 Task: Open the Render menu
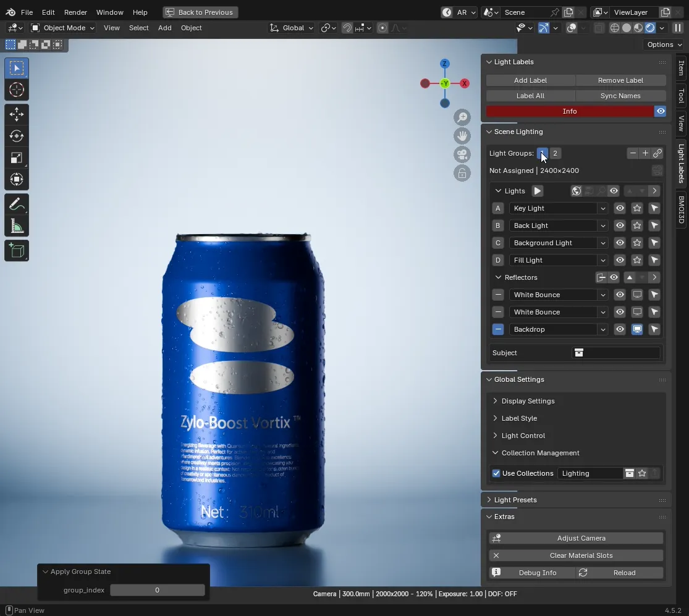pyautogui.click(x=75, y=12)
